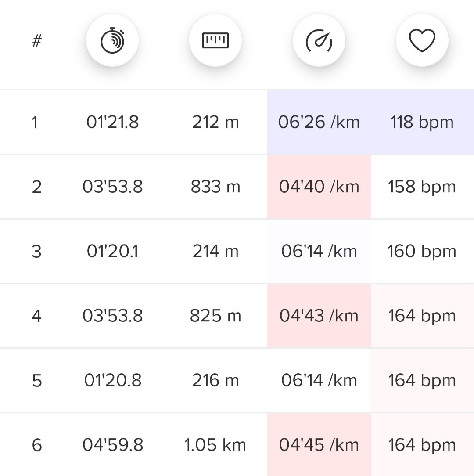Select lap 5 distance 216 m
Screen dimensions: 474x476
[215, 380]
